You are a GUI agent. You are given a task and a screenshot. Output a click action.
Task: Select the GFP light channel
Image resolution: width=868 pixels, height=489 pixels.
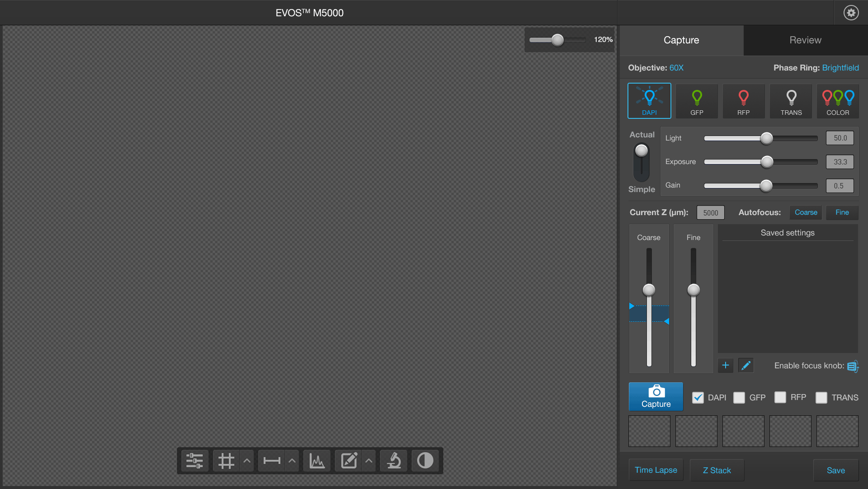(x=697, y=101)
